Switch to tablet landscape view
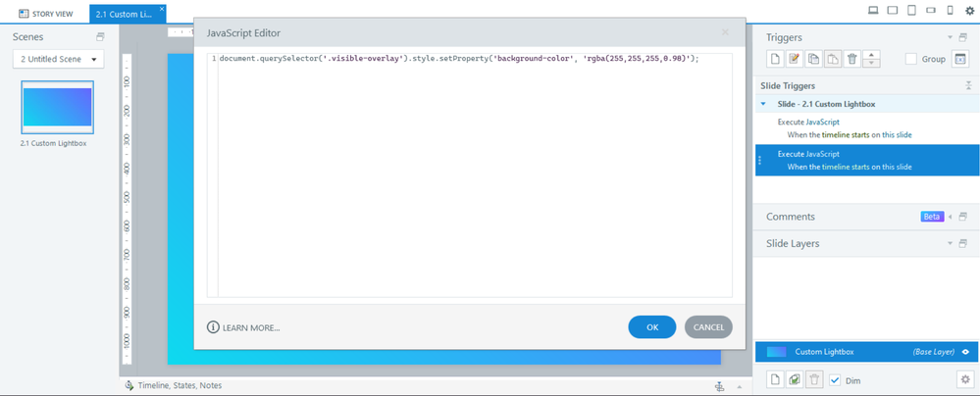980x396 pixels. coord(893,10)
